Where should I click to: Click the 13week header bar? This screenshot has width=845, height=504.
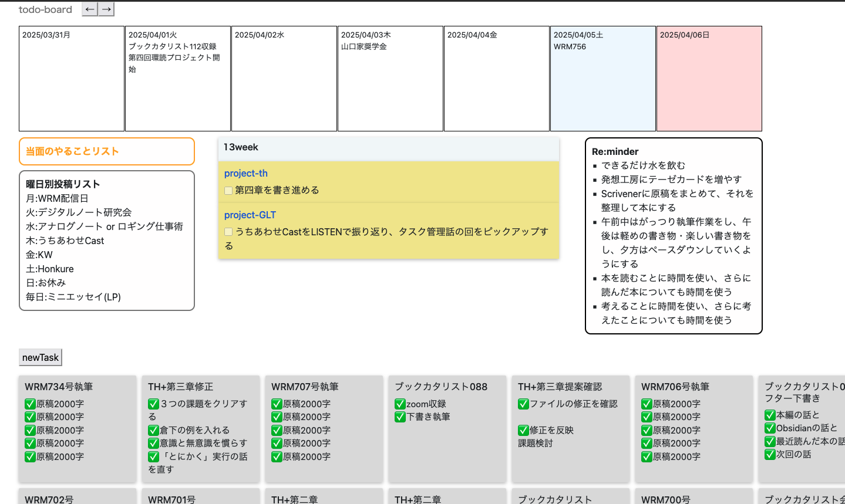pyautogui.click(x=388, y=147)
